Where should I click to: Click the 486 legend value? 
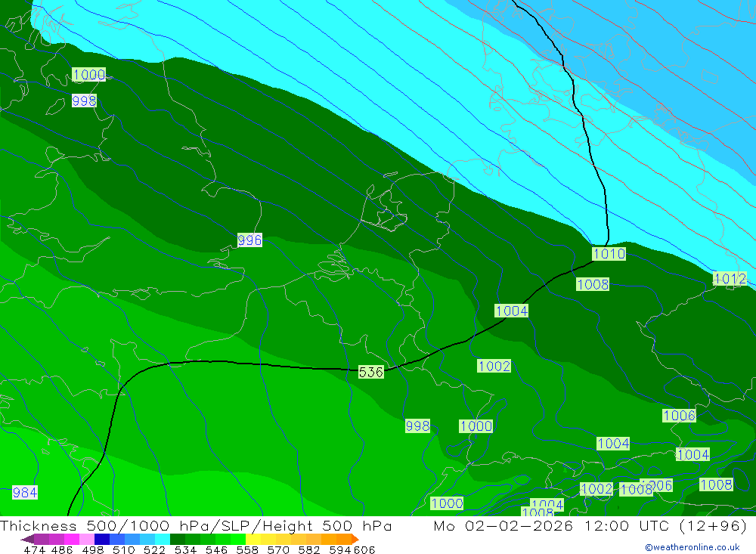click(62, 549)
